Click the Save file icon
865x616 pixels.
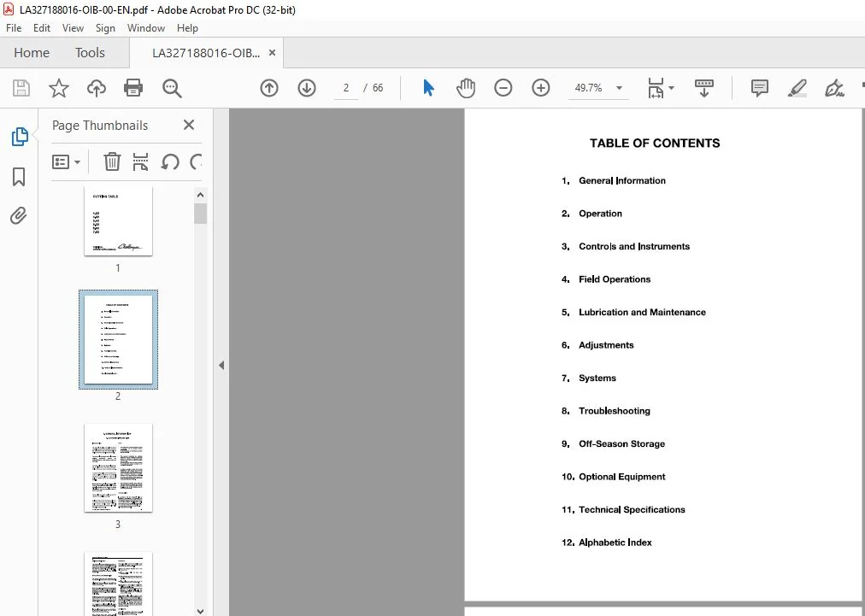point(21,88)
